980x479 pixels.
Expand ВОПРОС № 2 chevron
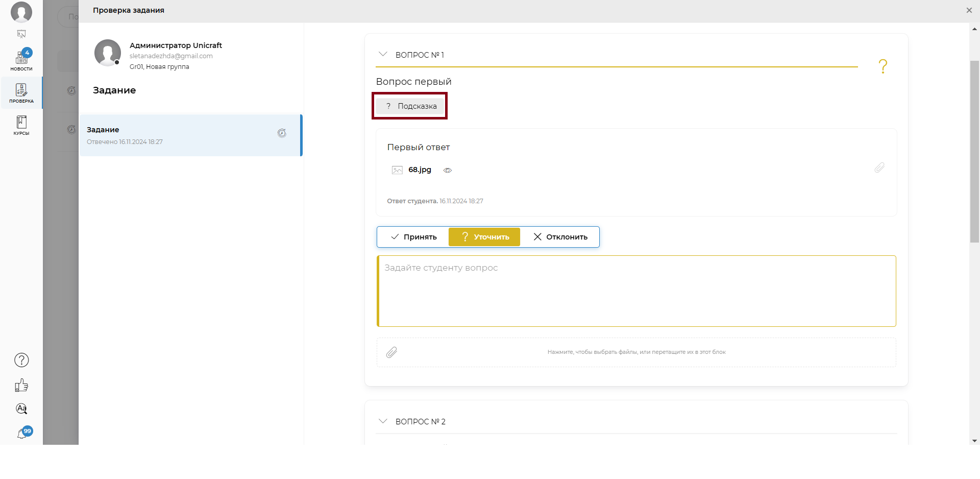383,421
